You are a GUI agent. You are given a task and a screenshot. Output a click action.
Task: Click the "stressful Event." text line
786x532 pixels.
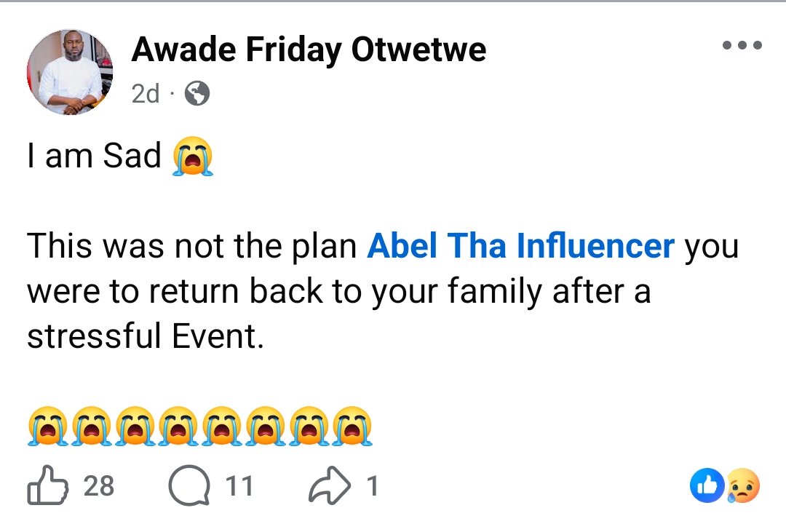tap(144, 337)
